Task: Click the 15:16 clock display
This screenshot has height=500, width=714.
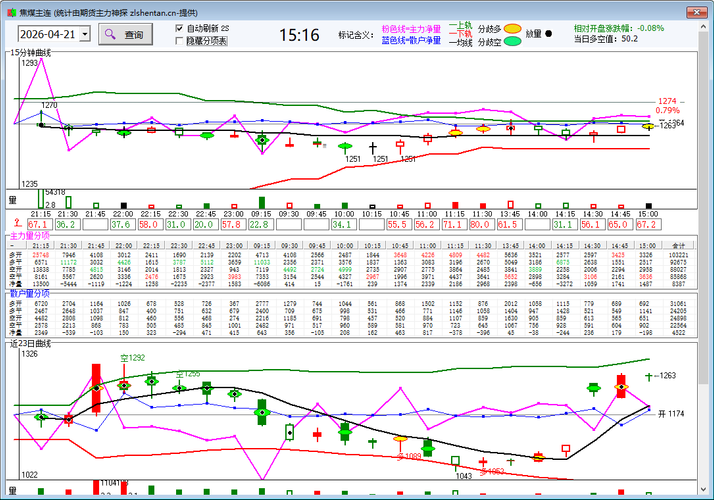Action: (x=299, y=35)
